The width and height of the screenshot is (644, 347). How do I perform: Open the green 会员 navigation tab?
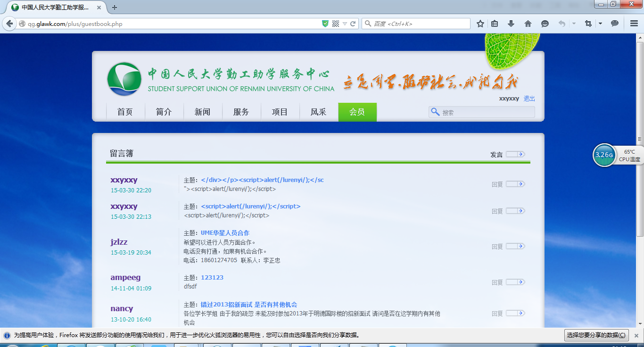pos(357,112)
